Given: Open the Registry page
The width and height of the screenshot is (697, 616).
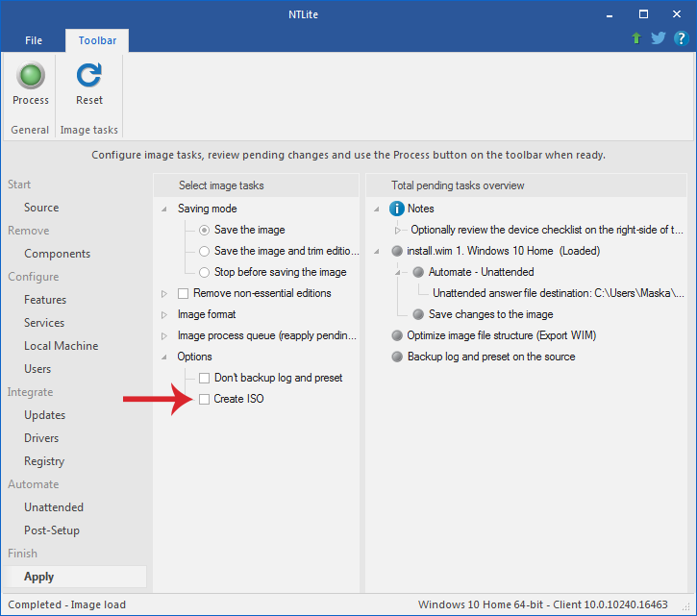Looking at the screenshot, I should 44,461.
